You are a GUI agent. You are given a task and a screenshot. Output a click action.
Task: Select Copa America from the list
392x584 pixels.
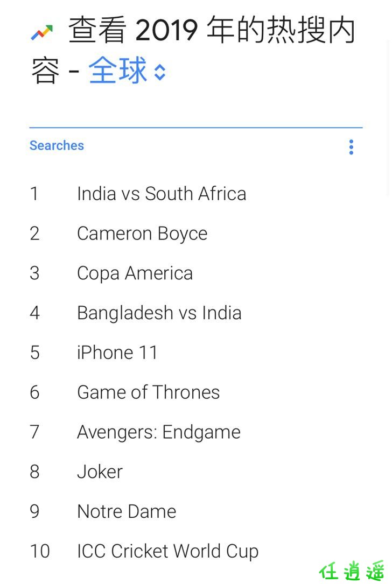coord(135,274)
